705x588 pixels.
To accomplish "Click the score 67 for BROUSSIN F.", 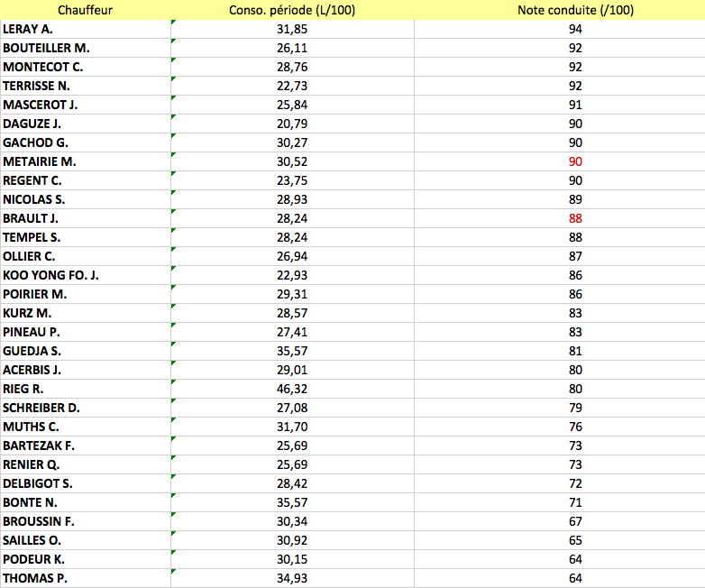I will (x=575, y=521).
